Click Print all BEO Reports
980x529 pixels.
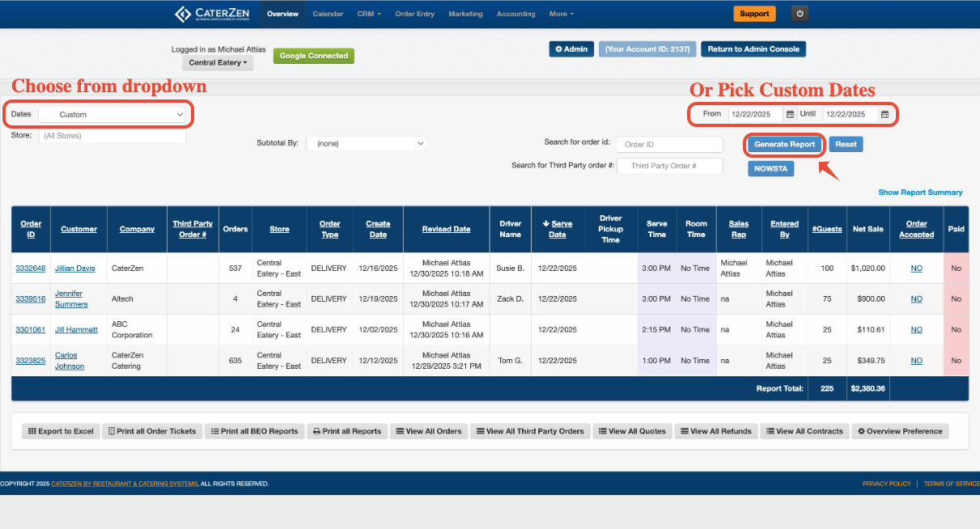tap(254, 431)
